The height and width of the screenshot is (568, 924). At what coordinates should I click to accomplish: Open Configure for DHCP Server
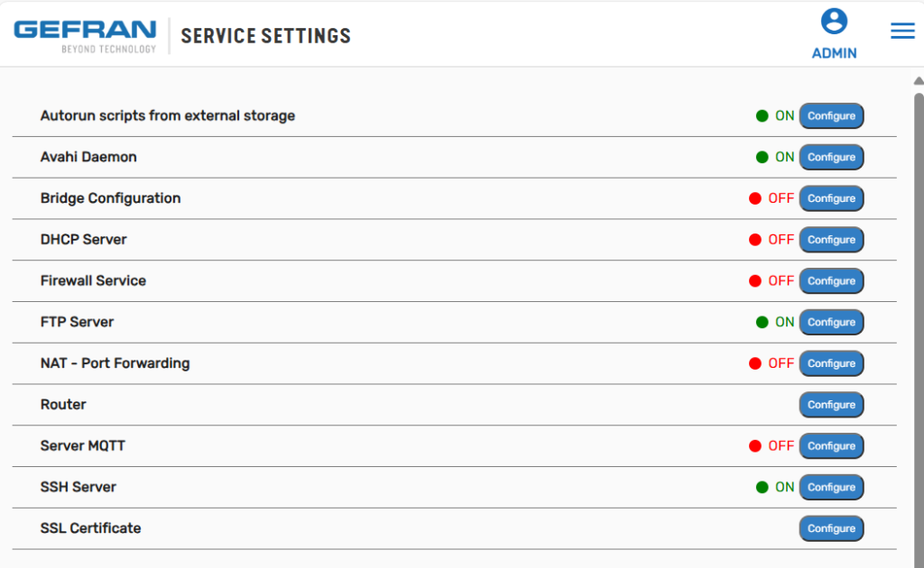[x=831, y=240]
